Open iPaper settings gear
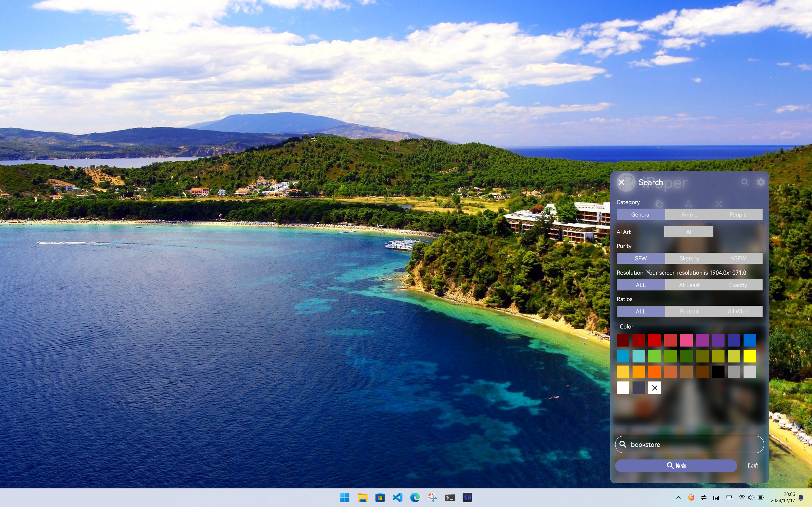The width and height of the screenshot is (812, 507). tap(761, 182)
